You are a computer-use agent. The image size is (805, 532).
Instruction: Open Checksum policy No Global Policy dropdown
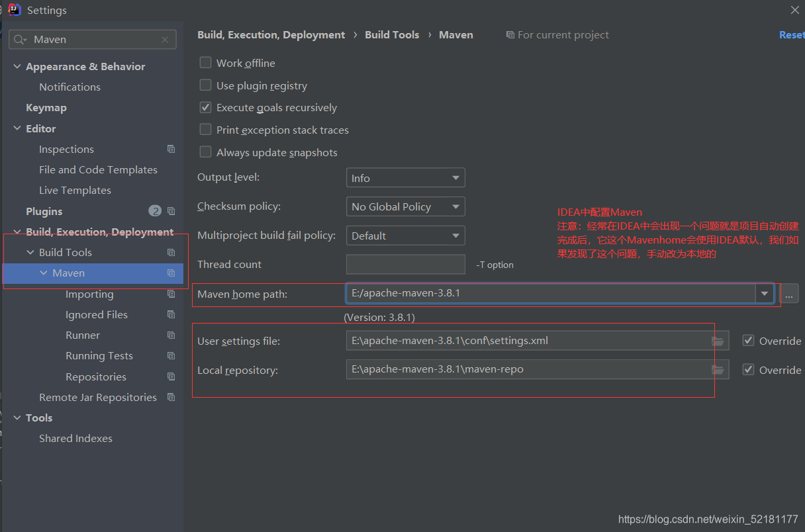coord(405,206)
